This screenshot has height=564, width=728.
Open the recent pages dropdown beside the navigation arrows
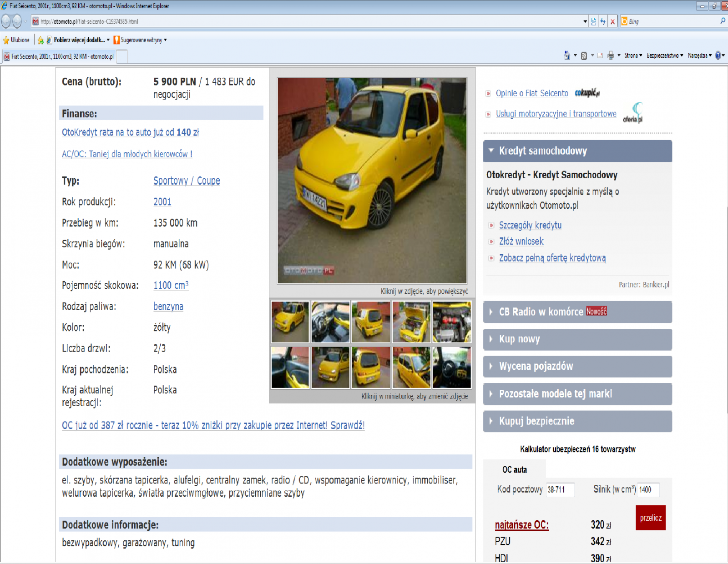click(x=25, y=21)
